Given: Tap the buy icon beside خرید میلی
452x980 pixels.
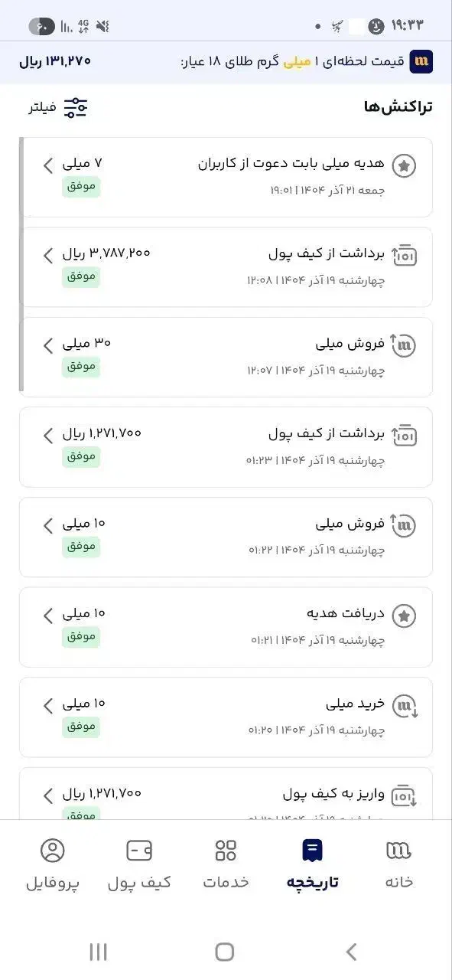Looking at the screenshot, I should point(404,706).
